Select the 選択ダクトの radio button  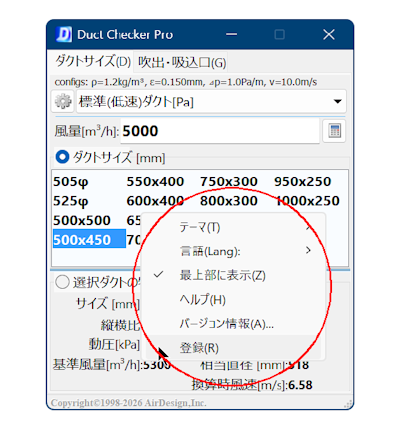click(x=62, y=282)
